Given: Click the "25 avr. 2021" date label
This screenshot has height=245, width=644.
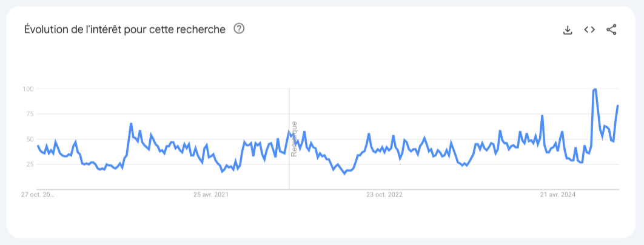Looking at the screenshot, I should click(x=211, y=195).
